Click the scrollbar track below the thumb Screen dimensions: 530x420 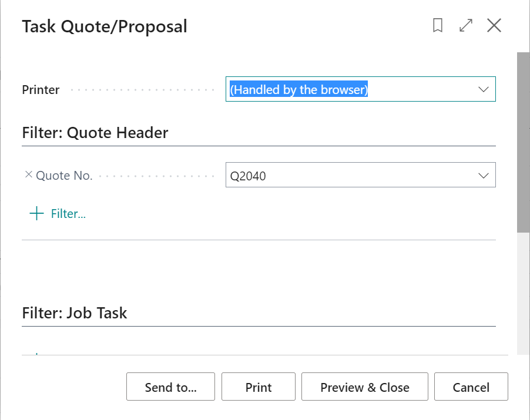(x=523, y=294)
